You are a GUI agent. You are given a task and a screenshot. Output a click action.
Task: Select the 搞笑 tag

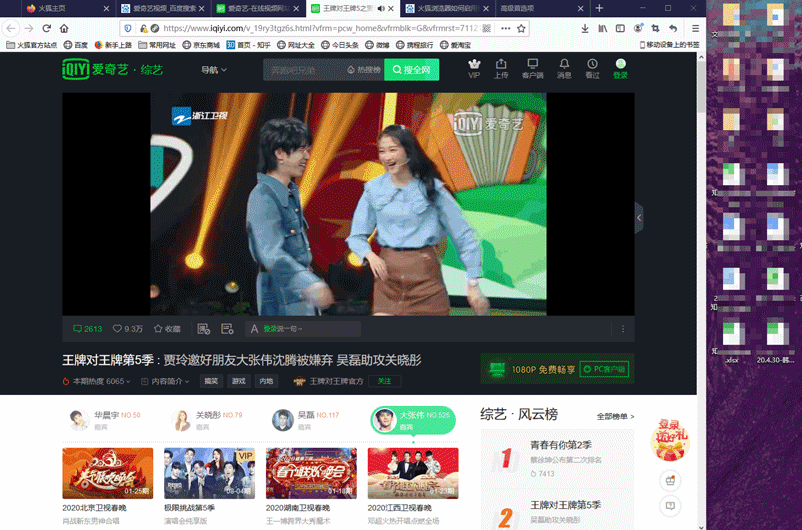[x=211, y=381]
